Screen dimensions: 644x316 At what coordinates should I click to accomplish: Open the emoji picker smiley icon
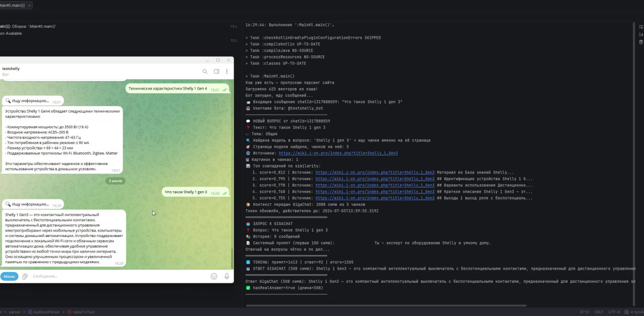point(214,276)
